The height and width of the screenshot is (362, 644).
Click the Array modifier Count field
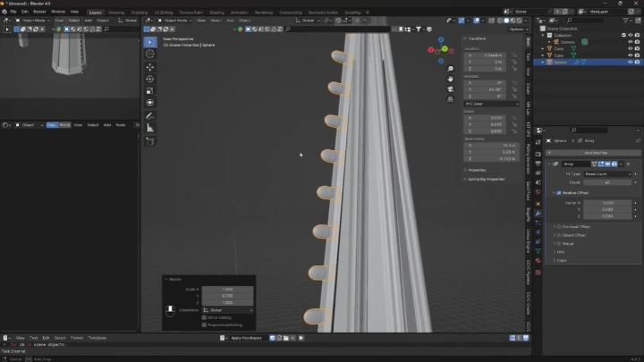[607, 182]
